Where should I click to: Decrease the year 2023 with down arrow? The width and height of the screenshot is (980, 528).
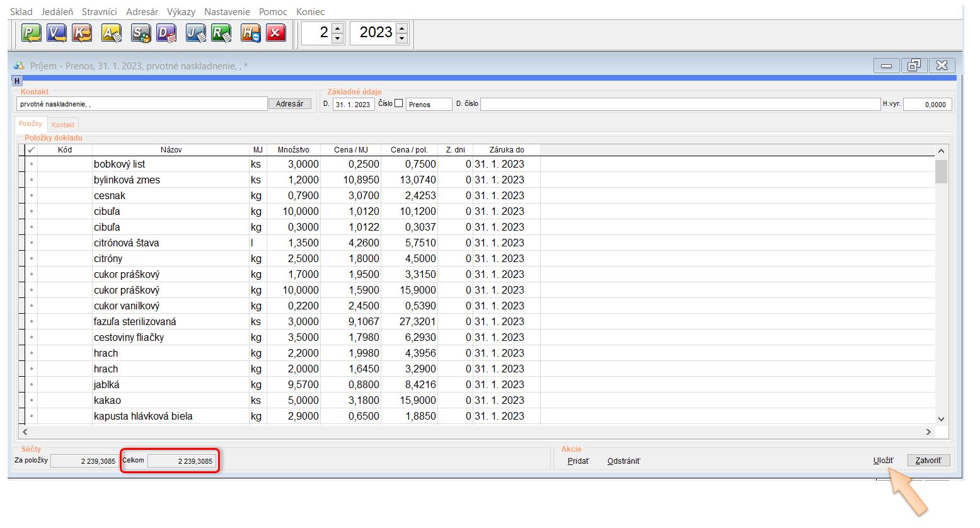[x=402, y=38]
